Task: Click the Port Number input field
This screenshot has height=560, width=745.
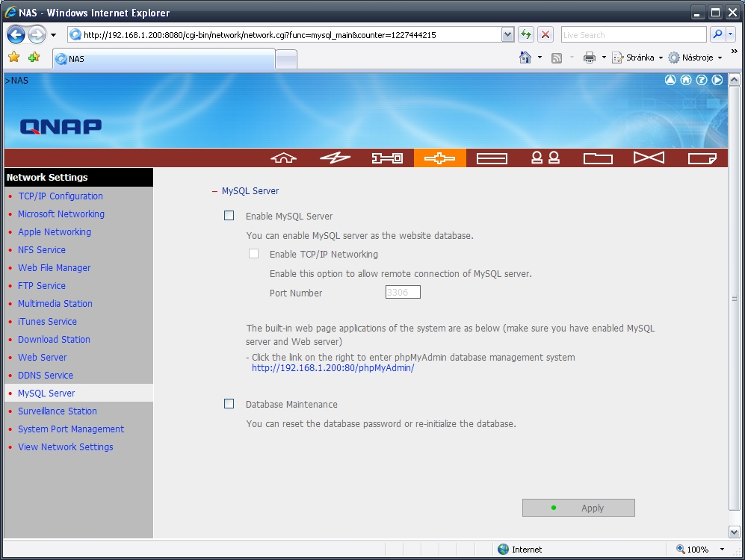Action: pos(403,292)
